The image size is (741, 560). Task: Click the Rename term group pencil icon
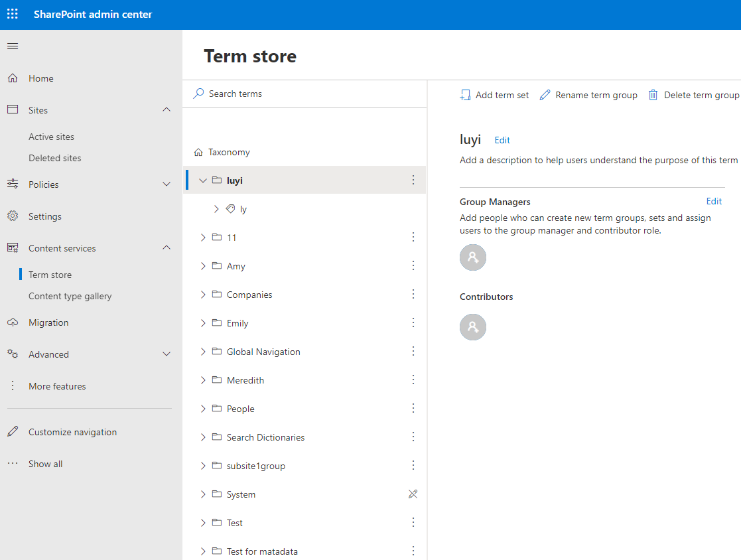tap(545, 95)
